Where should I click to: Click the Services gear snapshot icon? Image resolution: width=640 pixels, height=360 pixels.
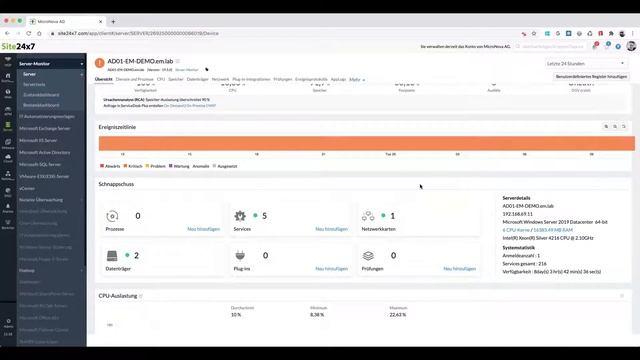coord(240,216)
